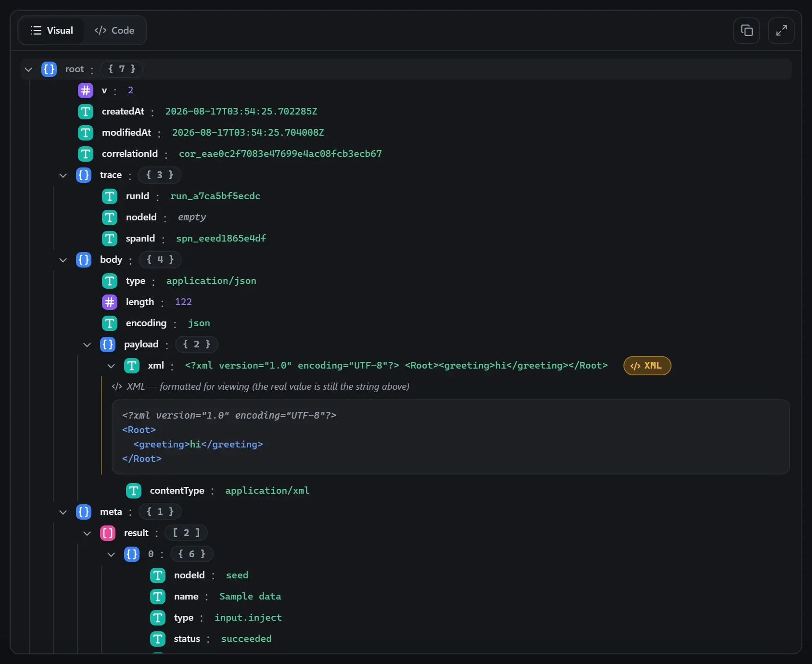Click the object icon beside trace
Viewport: 812px width, 664px height.
pos(84,175)
